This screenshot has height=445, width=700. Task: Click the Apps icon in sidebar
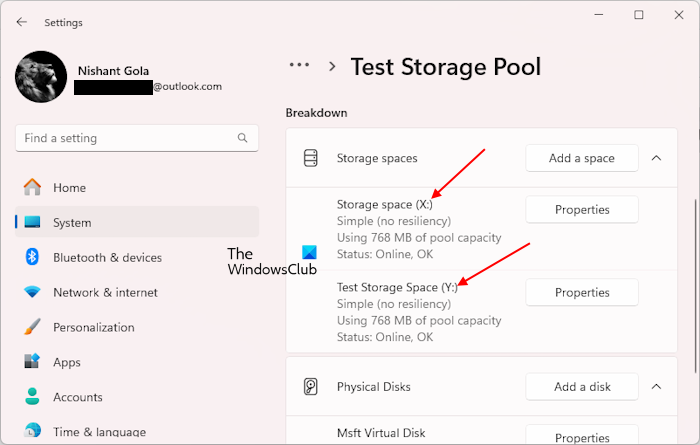33,362
